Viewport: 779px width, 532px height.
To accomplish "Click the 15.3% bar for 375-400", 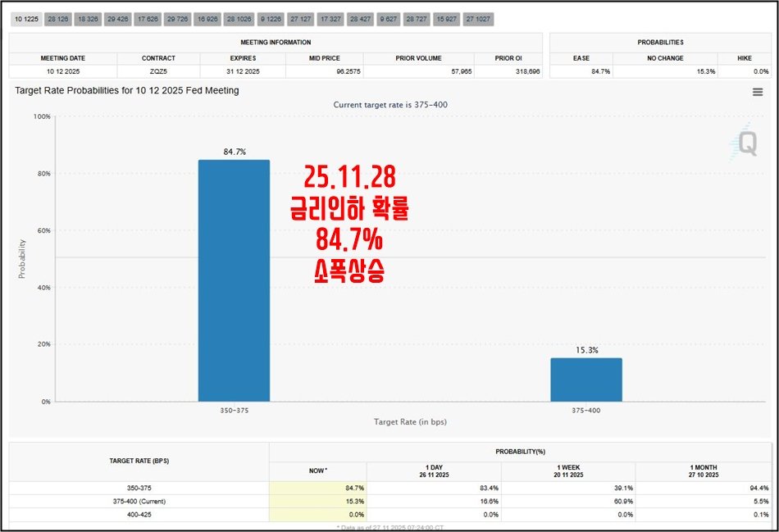I will [x=585, y=380].
